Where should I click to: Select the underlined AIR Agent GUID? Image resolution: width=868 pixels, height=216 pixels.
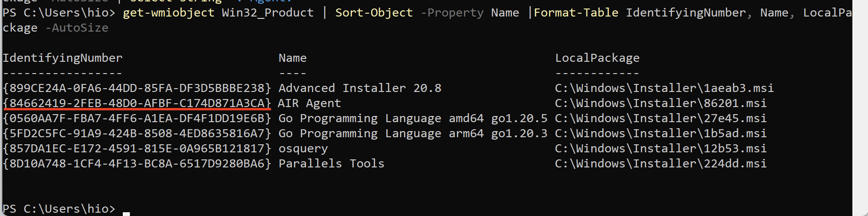(137, 103)
